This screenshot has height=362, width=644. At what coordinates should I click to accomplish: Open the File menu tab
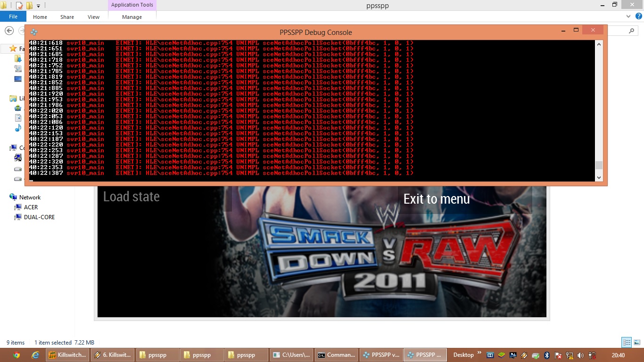tap(13, 16)
